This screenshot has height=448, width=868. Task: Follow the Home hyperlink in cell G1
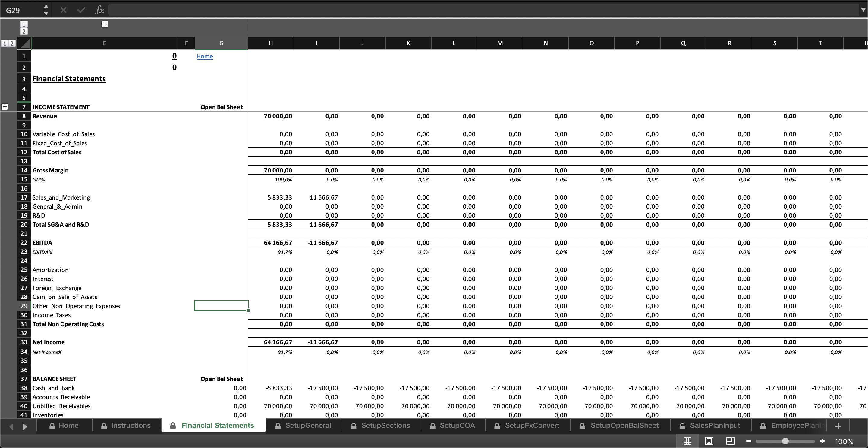coord(205,56)
